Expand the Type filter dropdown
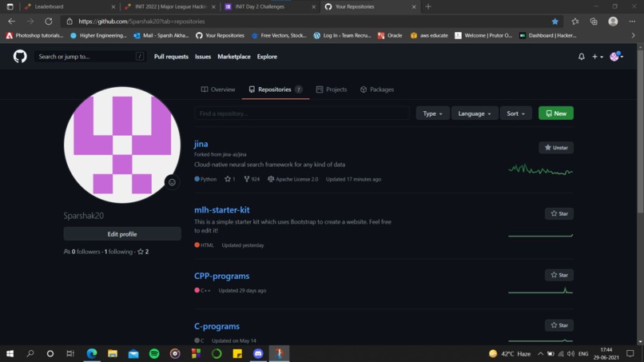This screenshot has width=644, height=362. [x=432, y=113]
